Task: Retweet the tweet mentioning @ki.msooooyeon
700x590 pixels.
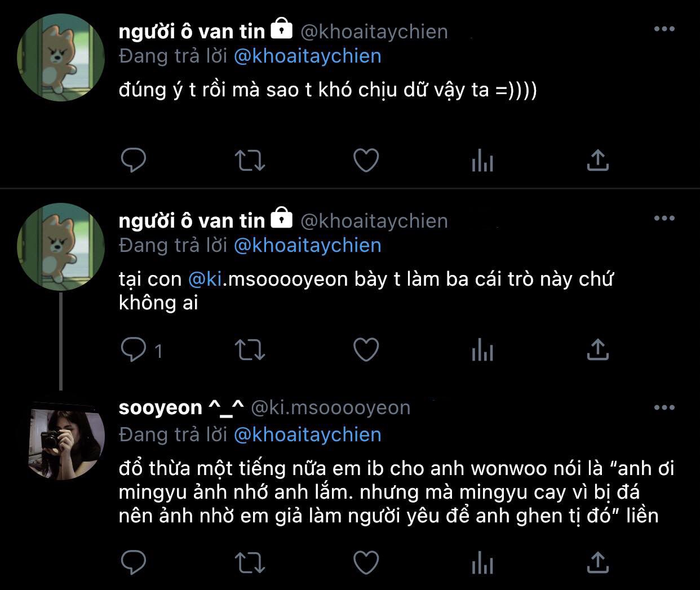Action: (250, 350)
